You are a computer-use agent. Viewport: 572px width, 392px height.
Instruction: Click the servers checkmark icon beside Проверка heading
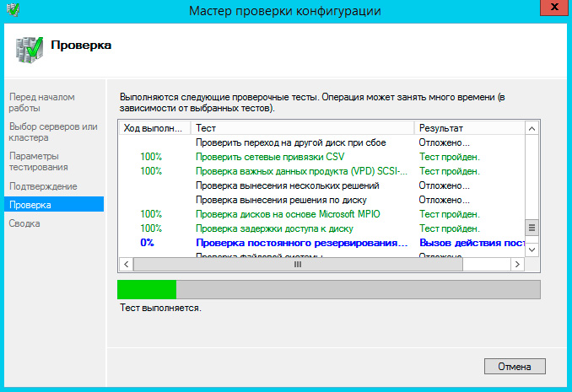point(30,50)
